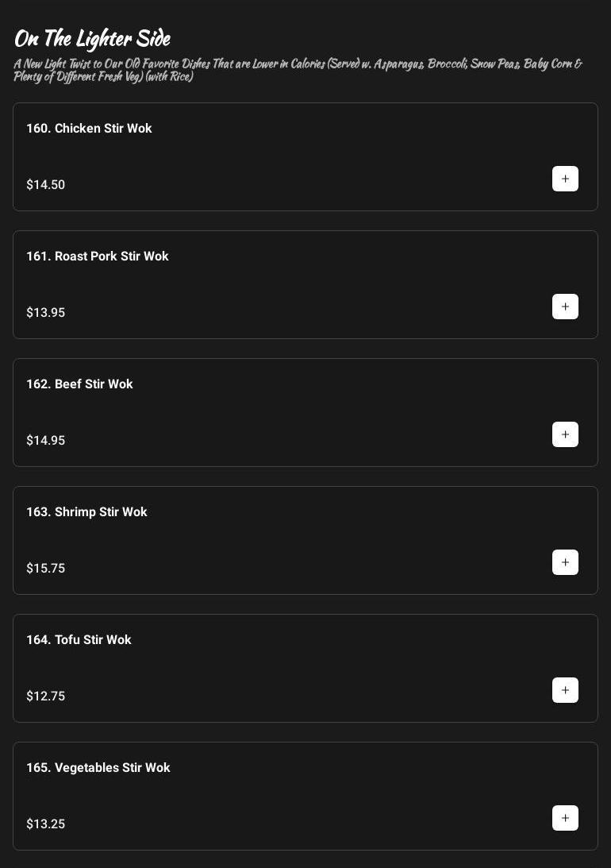Add Chicken Stir Wok to order
This screenshot has height=868, width=611.
click(565, 179)
